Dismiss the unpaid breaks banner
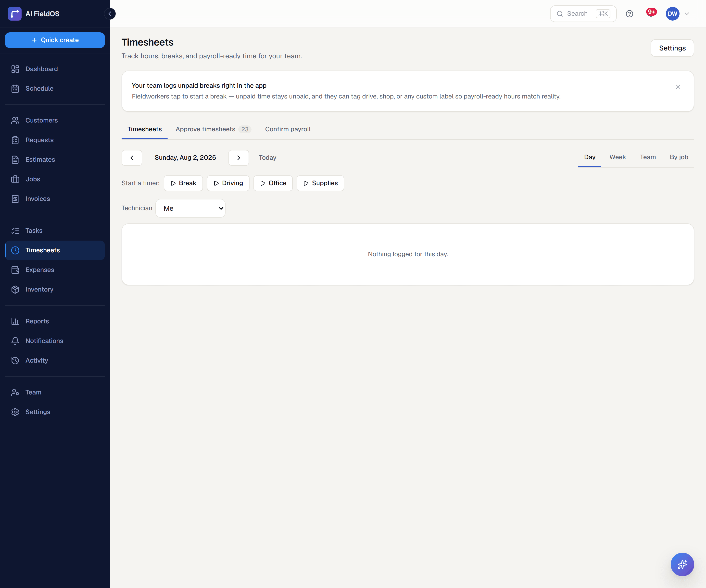This screenshot has width=706, height=588. point(678,87)
